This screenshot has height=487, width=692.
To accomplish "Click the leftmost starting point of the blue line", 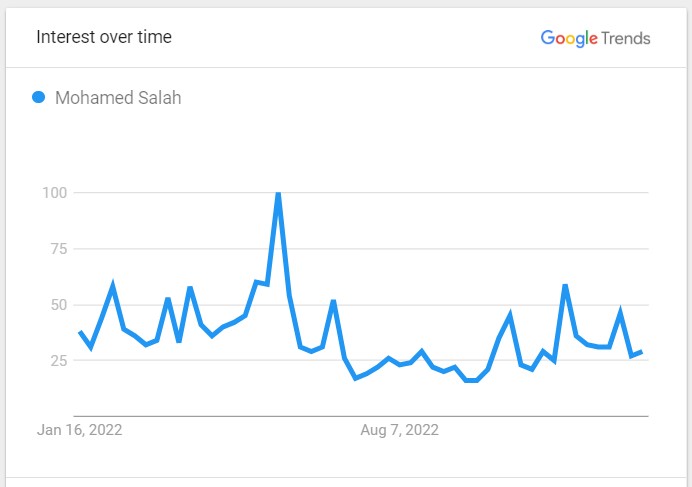I will (x=80, y=332).
